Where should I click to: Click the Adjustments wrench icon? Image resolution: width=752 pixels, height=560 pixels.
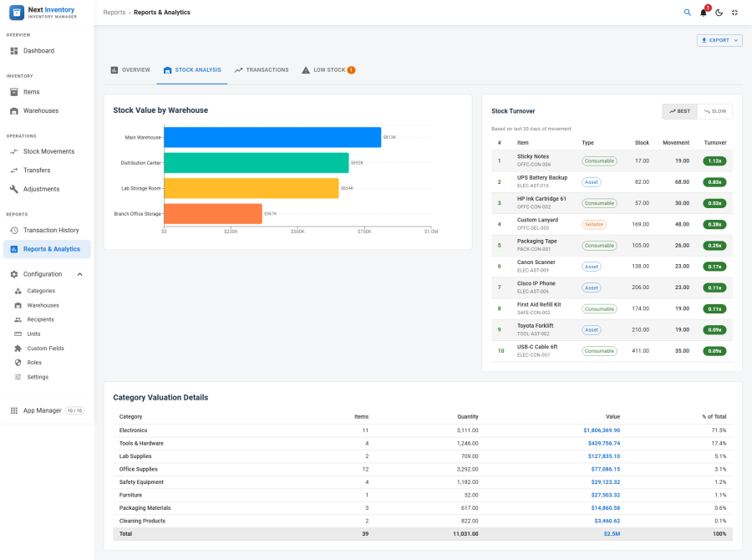click(x=14, y=189)
